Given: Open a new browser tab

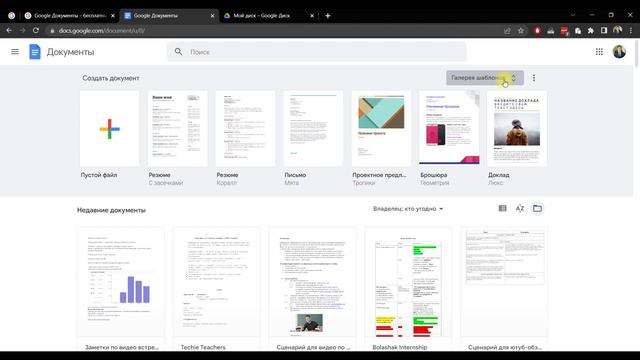Looking at the screenshot, I should pyautogui.click(x=328, y=16).
